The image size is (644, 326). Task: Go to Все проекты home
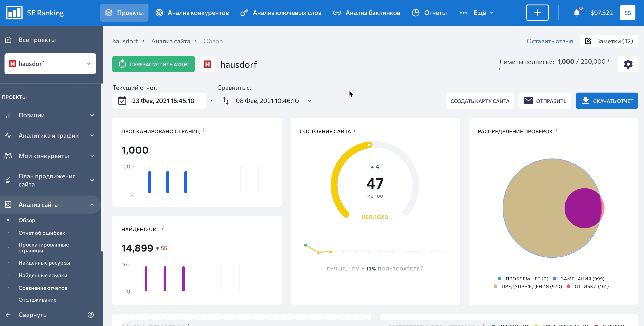coord(30,40)
